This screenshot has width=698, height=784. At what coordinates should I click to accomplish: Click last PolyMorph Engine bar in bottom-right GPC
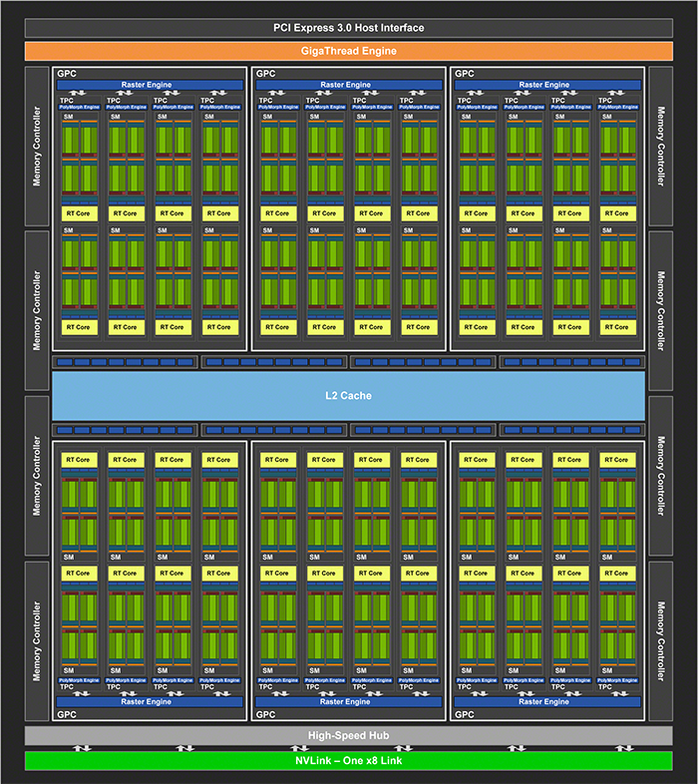point(617,680)
